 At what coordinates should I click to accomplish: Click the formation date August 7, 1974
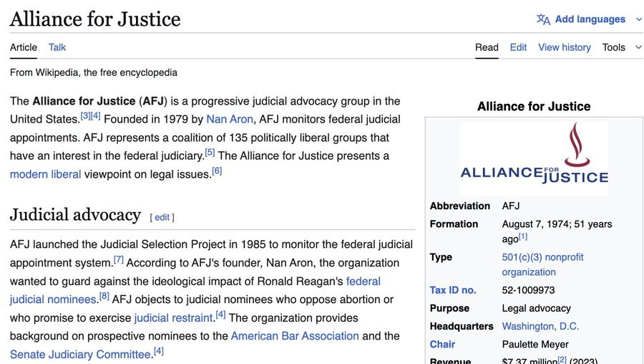pyautogui.click(x=535, y=224)
